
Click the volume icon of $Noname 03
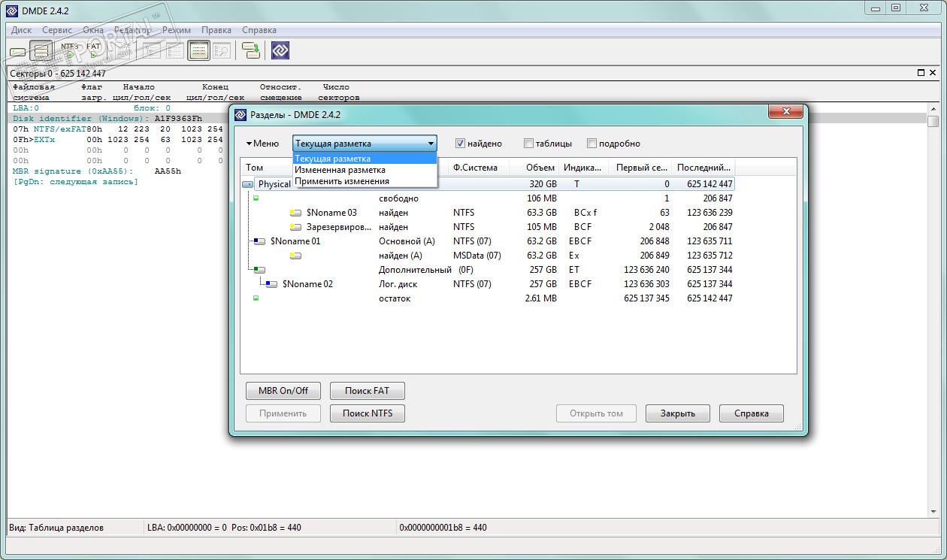296,213
